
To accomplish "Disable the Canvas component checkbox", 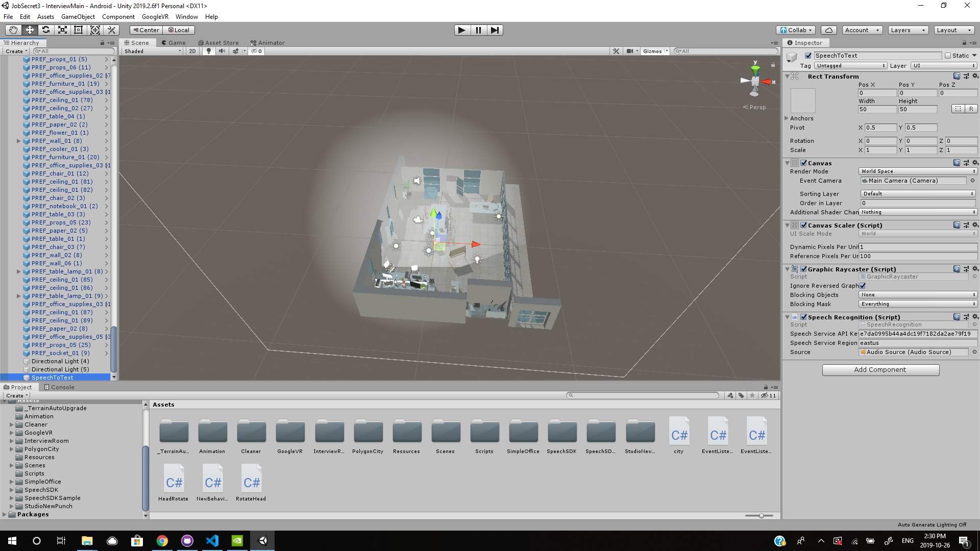I will pos(804,163).
